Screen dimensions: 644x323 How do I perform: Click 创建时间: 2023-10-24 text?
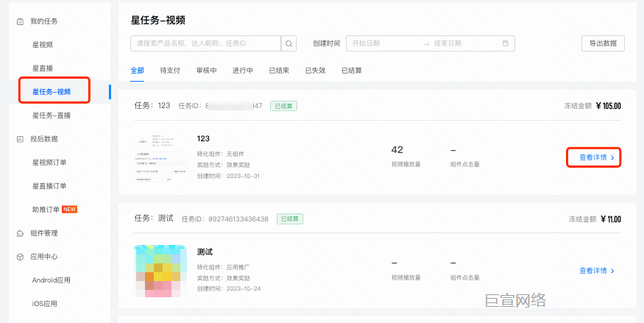tap(229, 289)
